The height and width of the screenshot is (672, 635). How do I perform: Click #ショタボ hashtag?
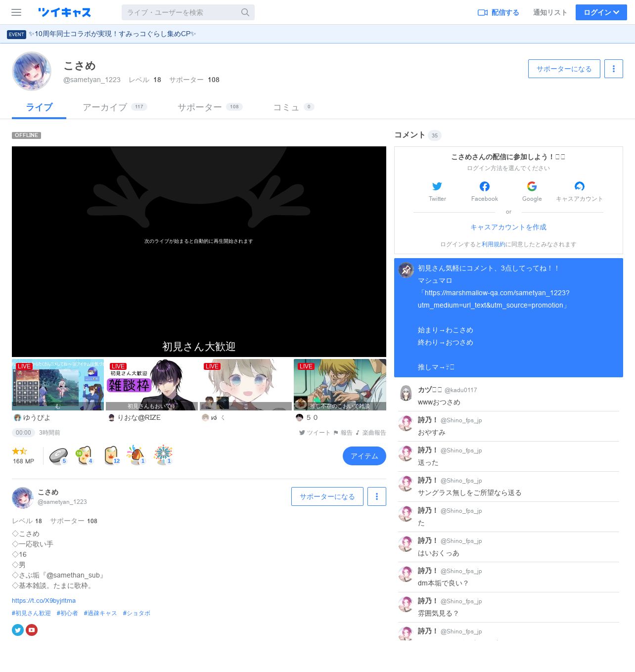[136, 613]
